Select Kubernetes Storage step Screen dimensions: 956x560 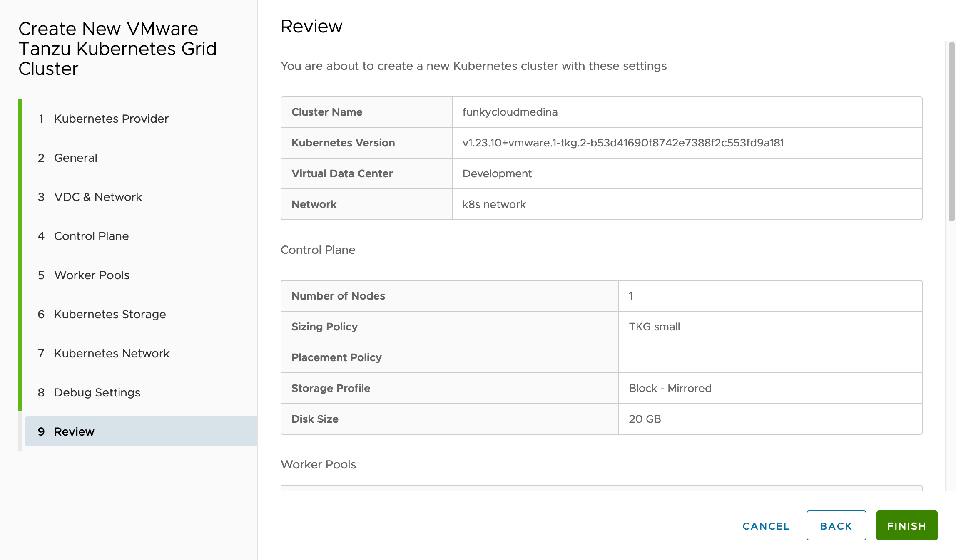tap(102, 314)
